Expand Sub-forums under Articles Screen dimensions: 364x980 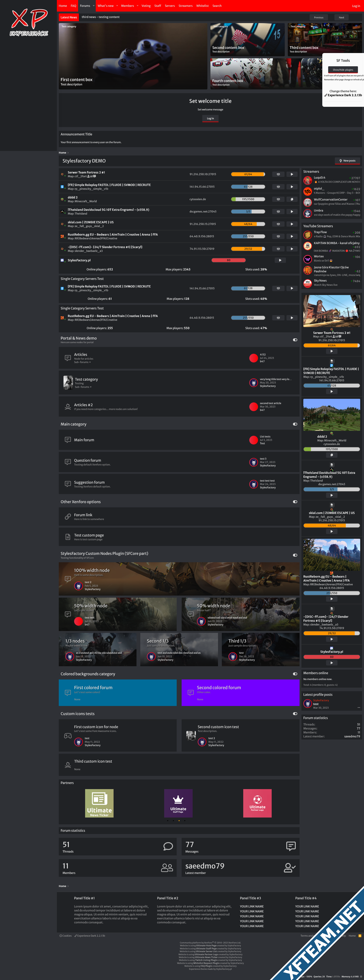[x=82, y=362]
